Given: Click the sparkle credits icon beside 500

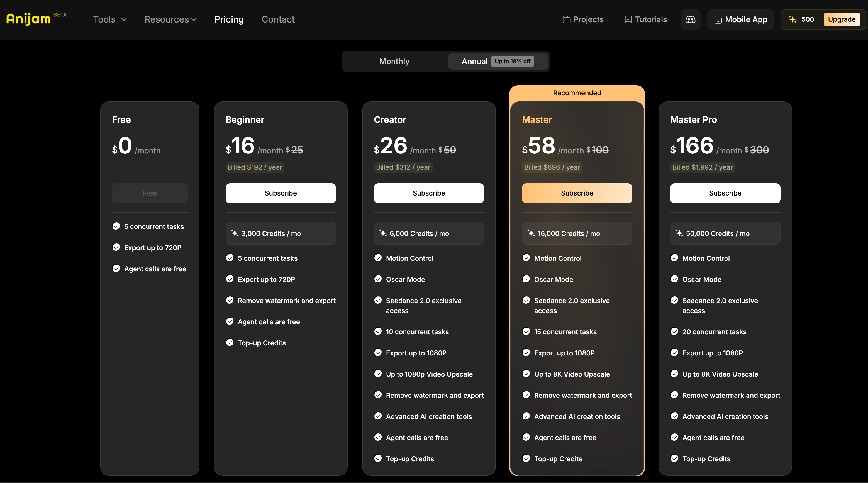Looking at the screenshot, I should coord(793,19).
